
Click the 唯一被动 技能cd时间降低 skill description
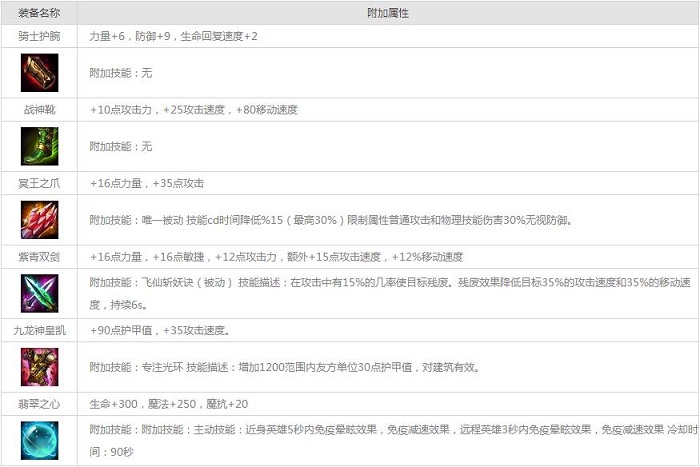click(331, 220)
